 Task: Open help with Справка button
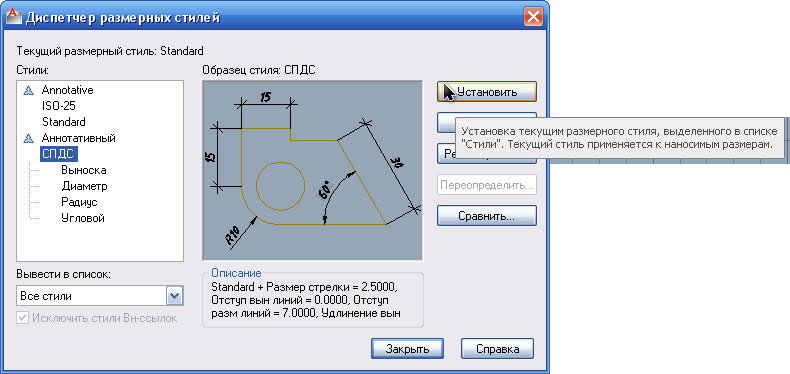[497, 349]
